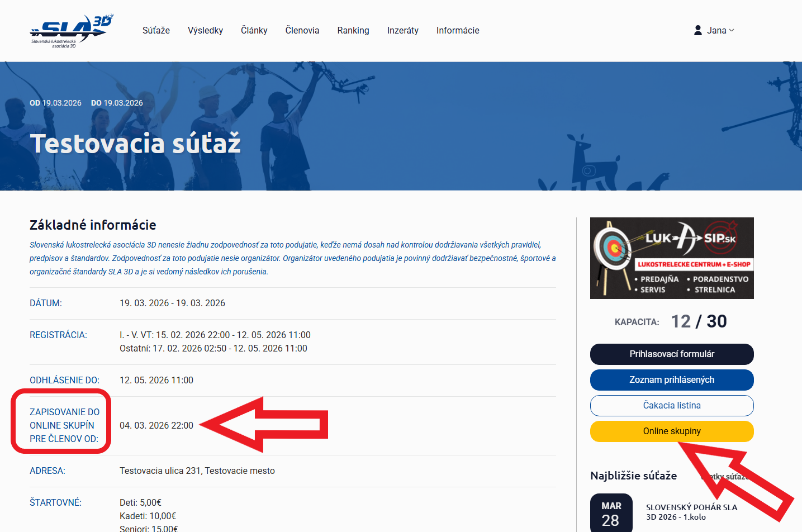Open the Články section

coord(254,30)
